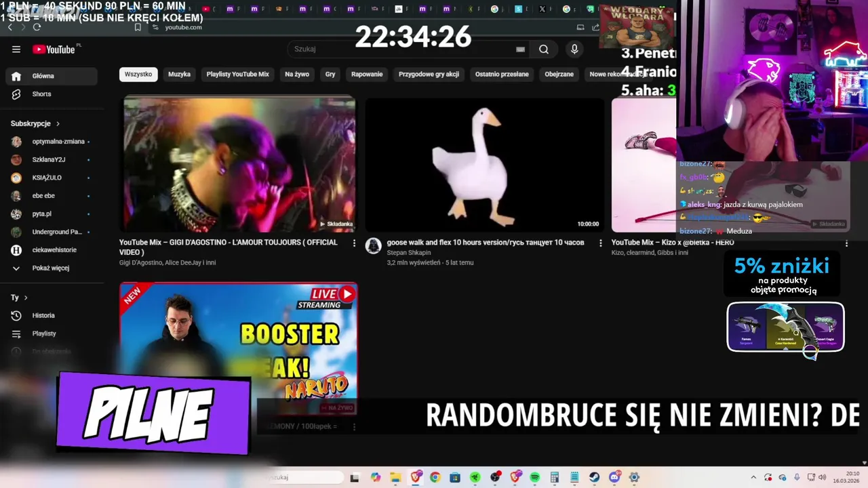Screen dimensions: 868x488
Task: Click goose walk and flex video title
Action: pyautogui.click(x=486, y=242)
